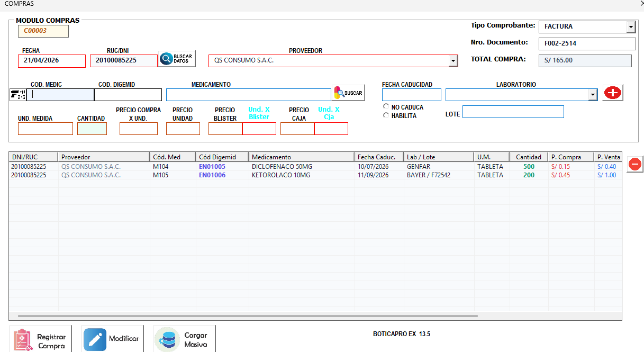The width and height of the screenshot is (644, 352).
Task: Click the Lab / Lote column header
Action: pos(439,157)
